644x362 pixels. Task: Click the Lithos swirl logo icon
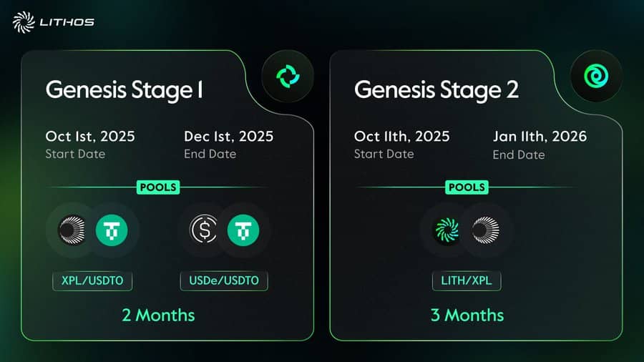(x=24, y=21)
